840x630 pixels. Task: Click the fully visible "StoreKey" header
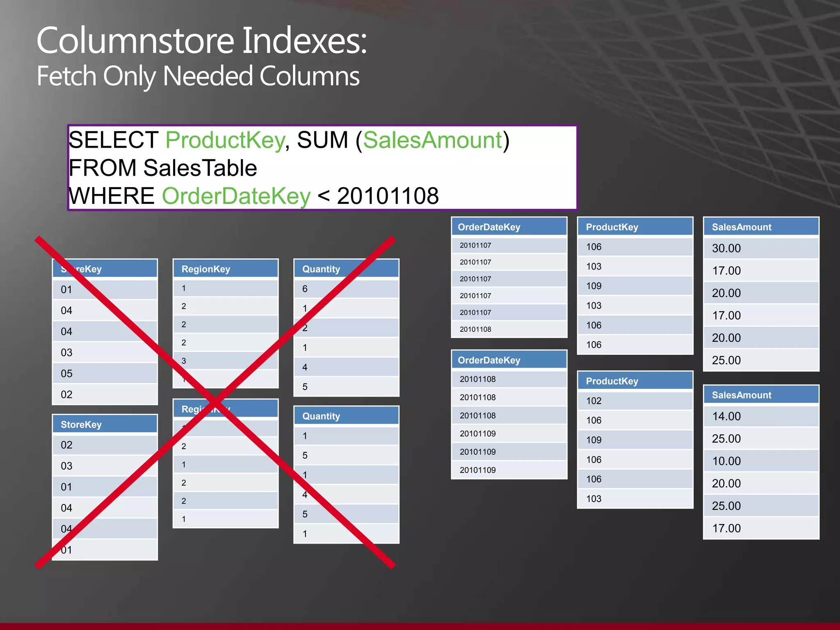tap(105, 425)
